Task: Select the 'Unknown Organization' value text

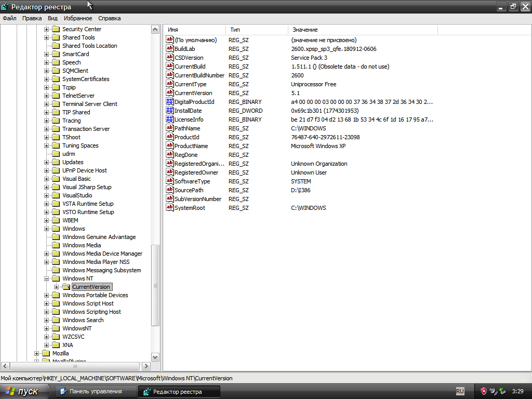Action: coord(319,164)
